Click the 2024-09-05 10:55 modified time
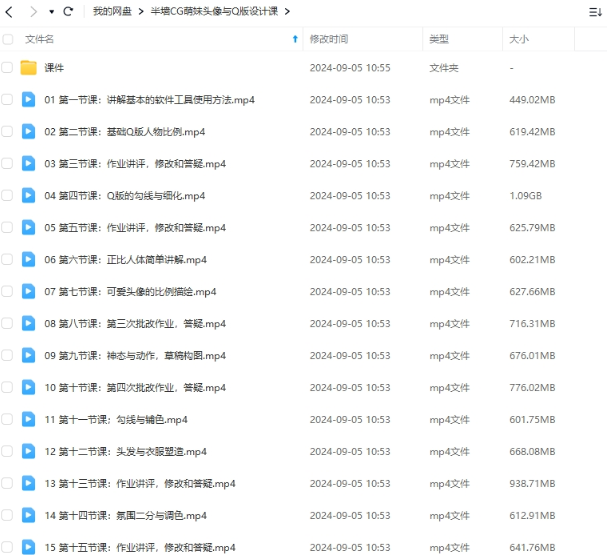The width and height of the screenshot is (608, 555). (x=350, y=68)
